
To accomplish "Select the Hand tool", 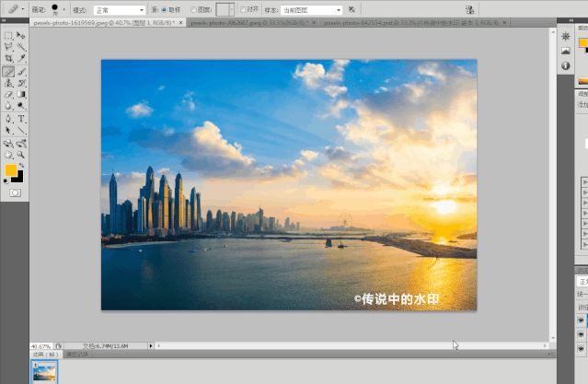I will (8, 155).
